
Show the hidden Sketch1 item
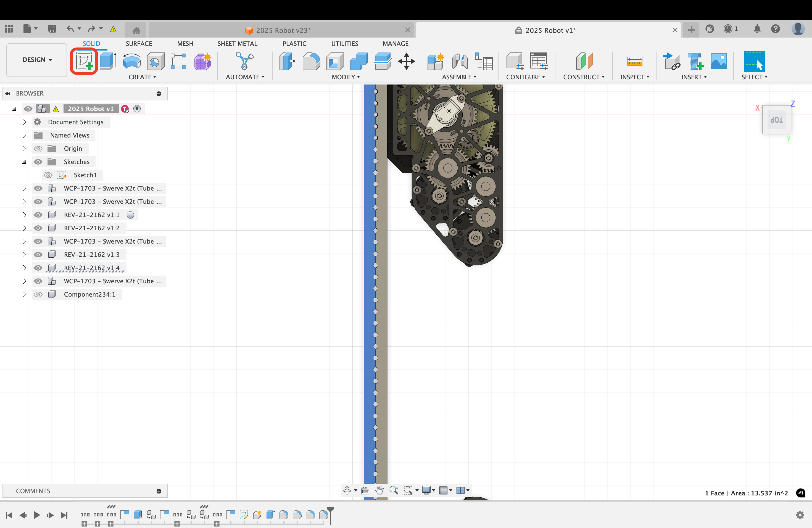click(x=48, y=175)
